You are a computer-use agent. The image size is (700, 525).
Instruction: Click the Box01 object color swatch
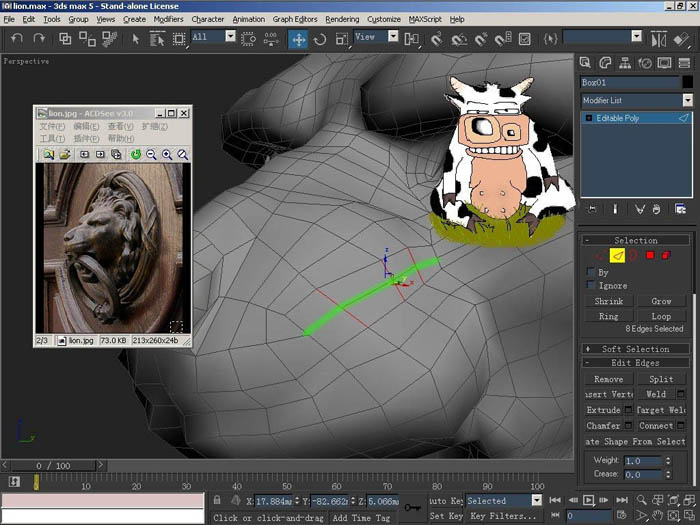point(688,82)
